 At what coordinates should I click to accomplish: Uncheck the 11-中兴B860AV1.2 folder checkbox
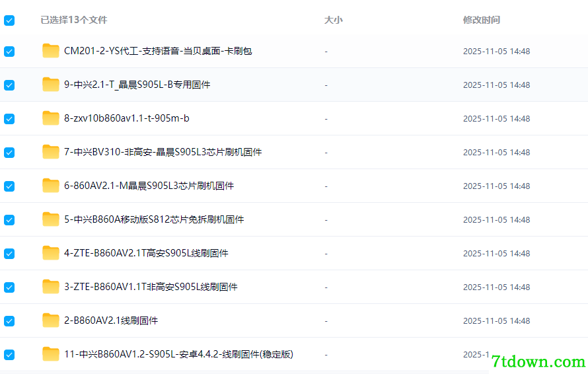9,355
